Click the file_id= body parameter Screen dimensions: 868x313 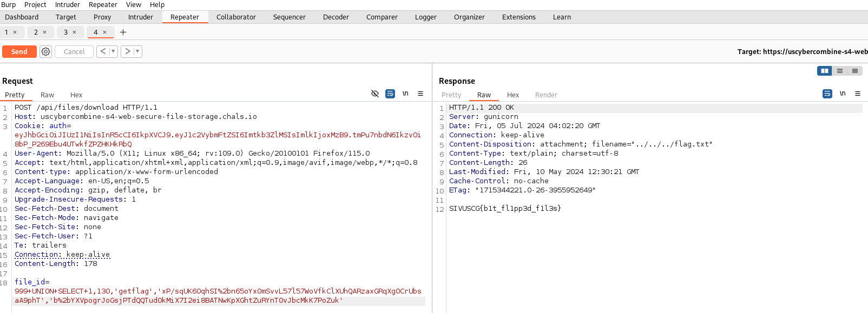[32, 282]
